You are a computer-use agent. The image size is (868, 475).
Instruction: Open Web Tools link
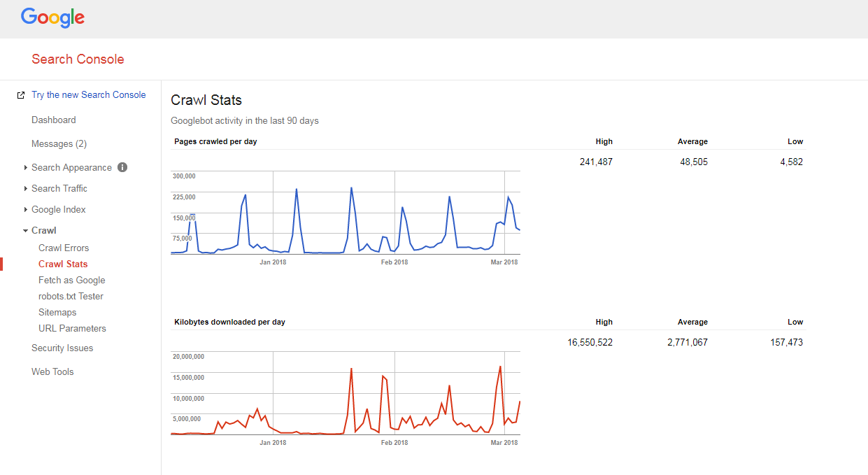(52, 372)
